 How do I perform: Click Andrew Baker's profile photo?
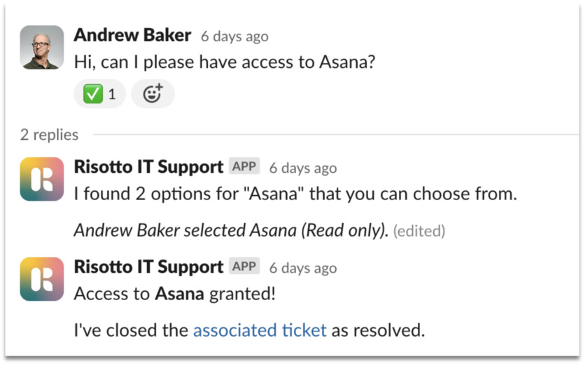[x=41, y=47]
